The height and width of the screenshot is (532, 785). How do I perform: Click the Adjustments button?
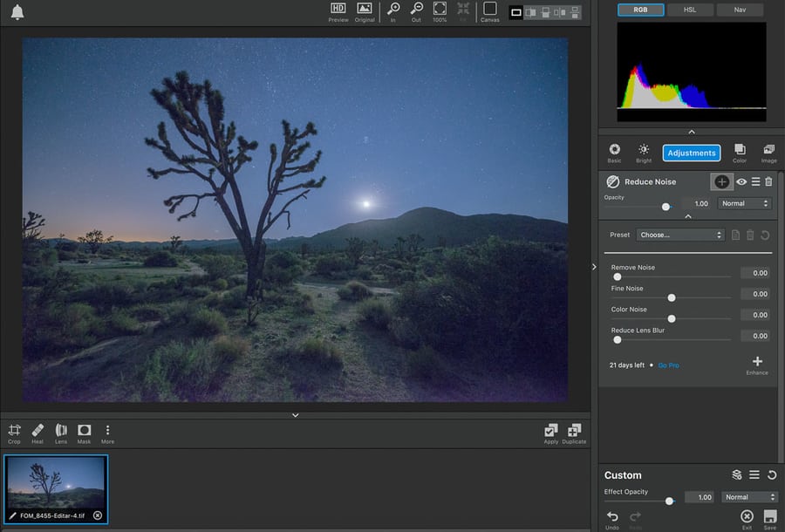click(x=692, y=153)
